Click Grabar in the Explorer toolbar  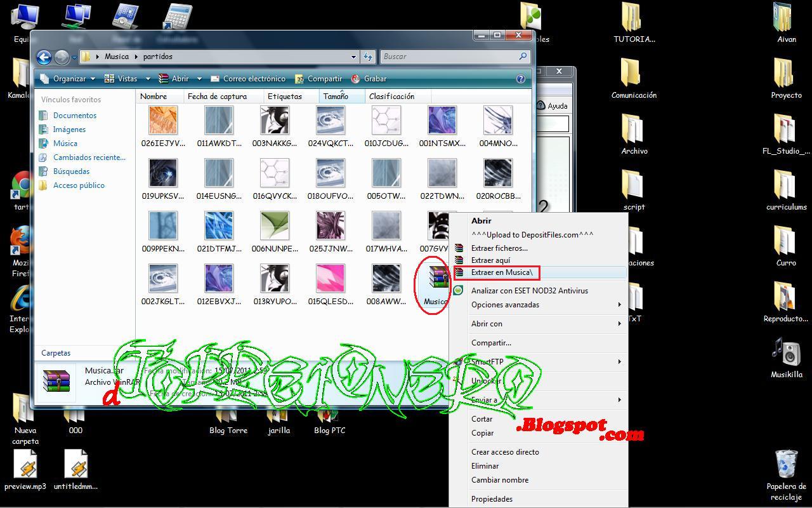click(x=369, y=79)
